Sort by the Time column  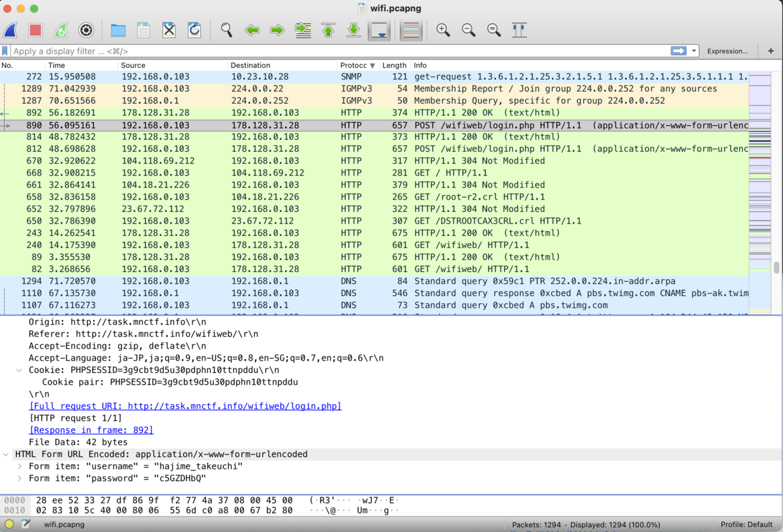[x=82, y=65]
